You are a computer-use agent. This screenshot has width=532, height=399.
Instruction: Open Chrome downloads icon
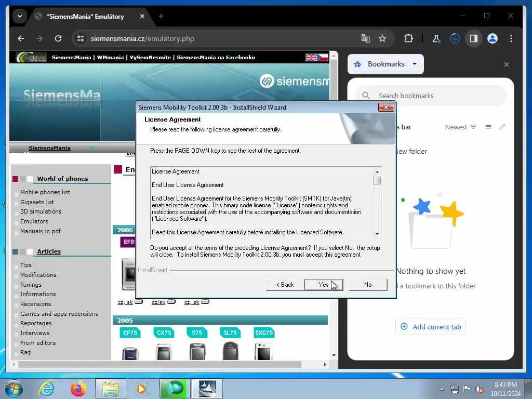(455, 38)
